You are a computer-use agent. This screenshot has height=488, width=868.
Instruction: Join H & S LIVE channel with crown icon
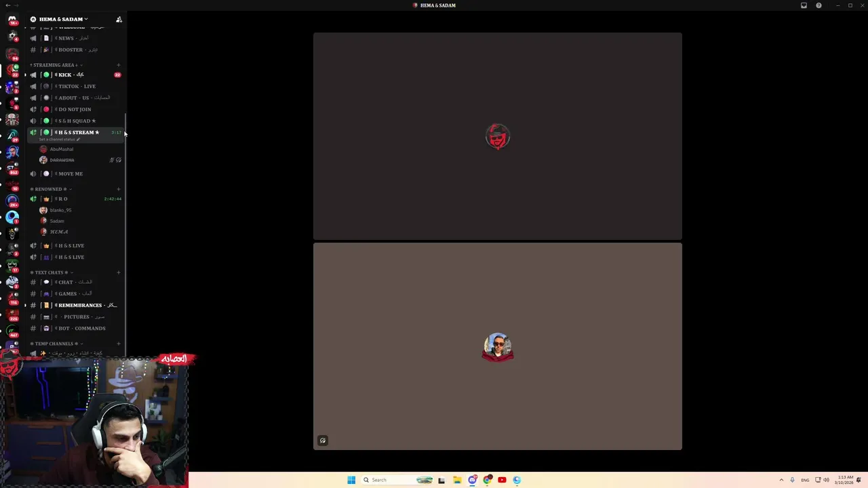coord(75,245)
